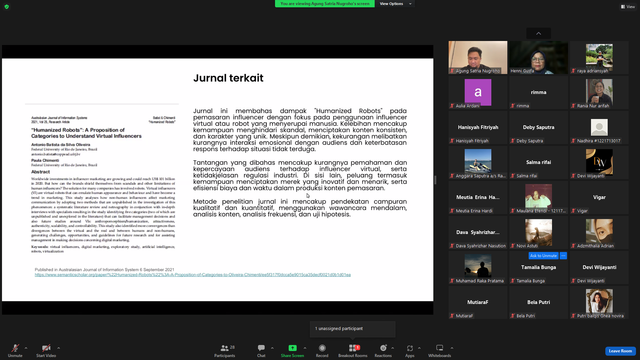
Task: Select raya adriansyah's video tile
Action: [x=599, y=58]
